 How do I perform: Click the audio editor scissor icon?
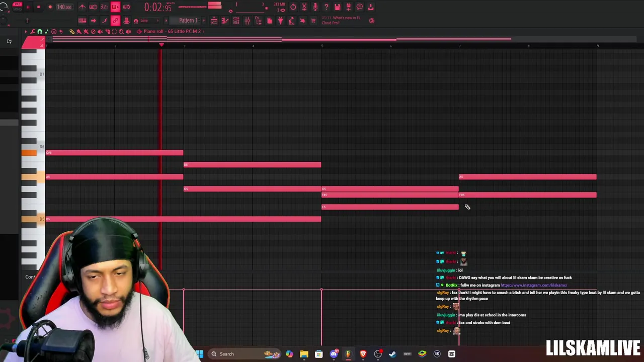click(x=304, y=7)
